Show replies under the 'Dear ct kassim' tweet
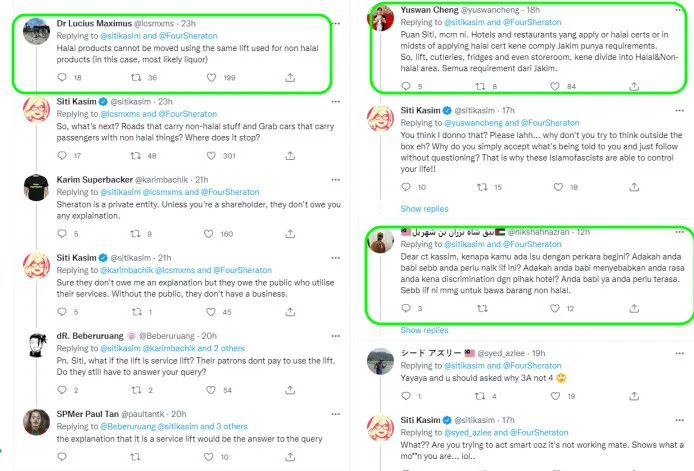The image size is (694, 471). [424, 330]
